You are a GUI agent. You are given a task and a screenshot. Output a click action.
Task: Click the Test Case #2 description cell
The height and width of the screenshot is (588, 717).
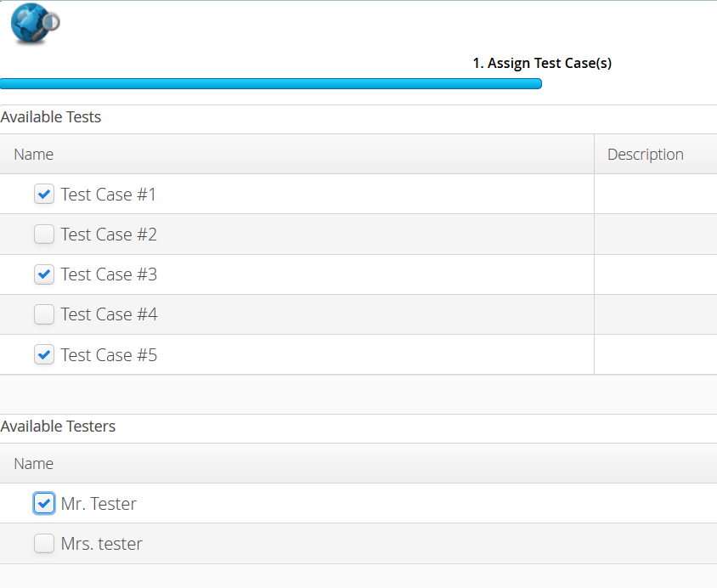tap(656, 234)
